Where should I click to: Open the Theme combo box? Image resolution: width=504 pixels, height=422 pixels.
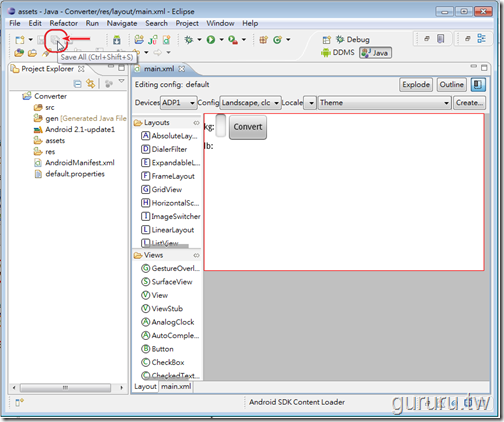click(x=385, y=103)
